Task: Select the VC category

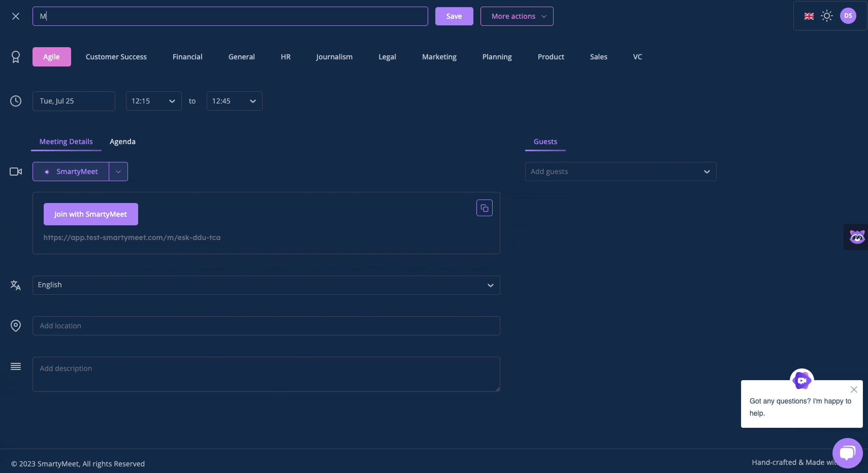Action: [x=638, y=57]
